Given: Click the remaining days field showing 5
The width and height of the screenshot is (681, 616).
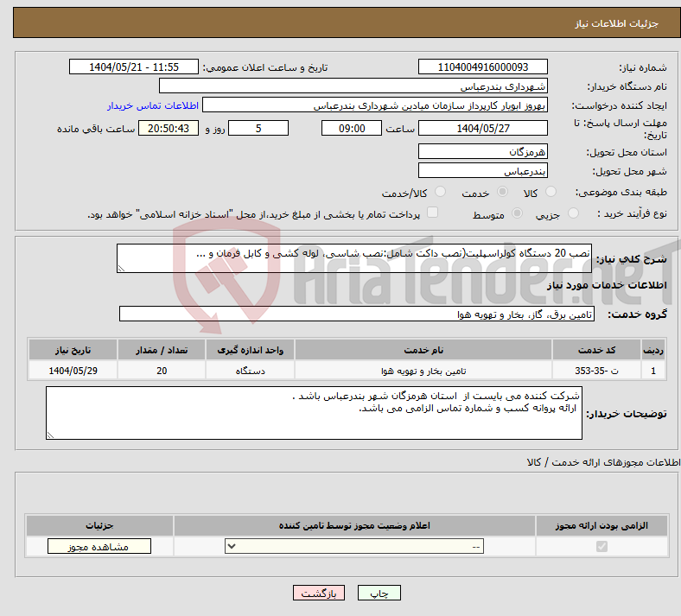Looking at the screenshot, I should [258, 128].
